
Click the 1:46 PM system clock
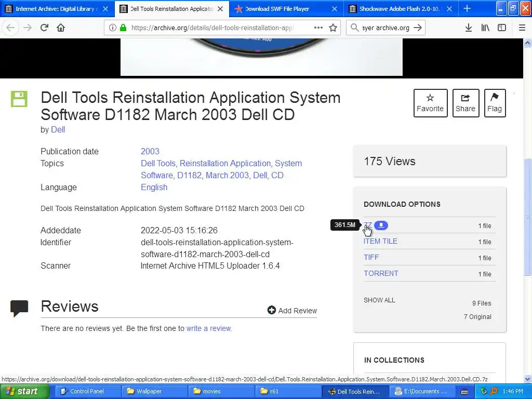513,391
